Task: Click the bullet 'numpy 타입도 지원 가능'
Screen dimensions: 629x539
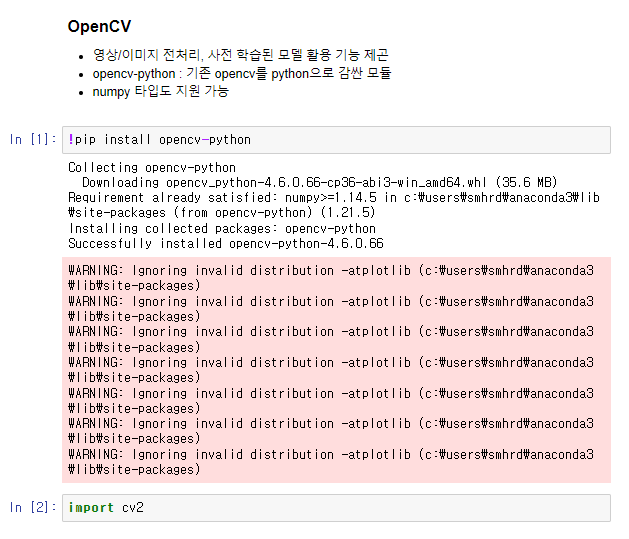Action: [x=160, y=91]
